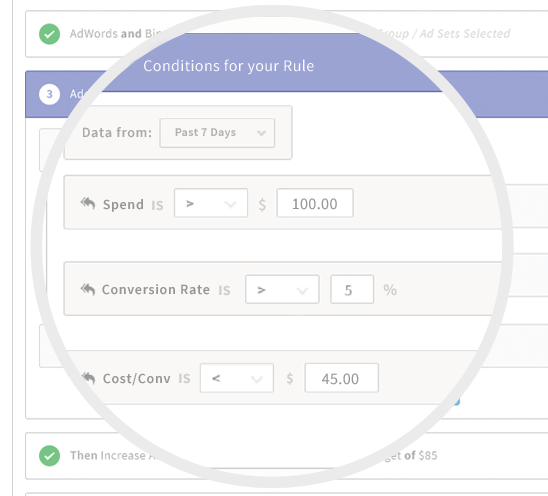Click the green checkmark next to Then Increase
Image resolution: width=548 pixels, height=496 pixels.
49,456
